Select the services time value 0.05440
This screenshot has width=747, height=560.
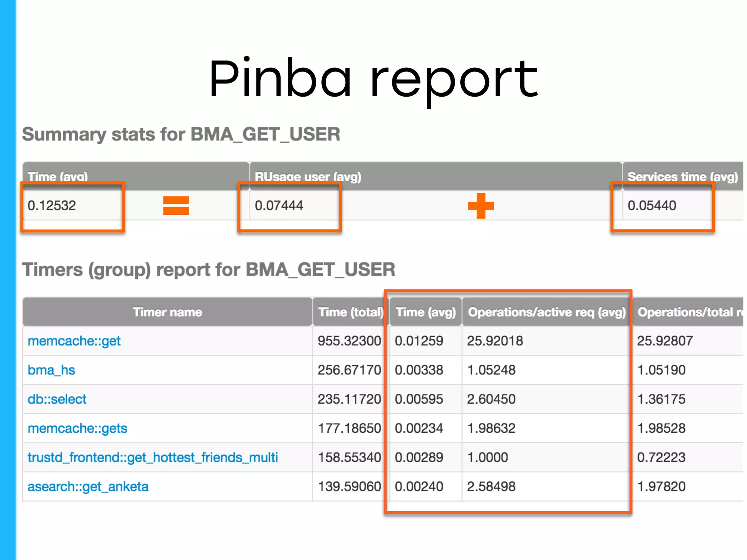pyautogui.click(x=652, y=206)
